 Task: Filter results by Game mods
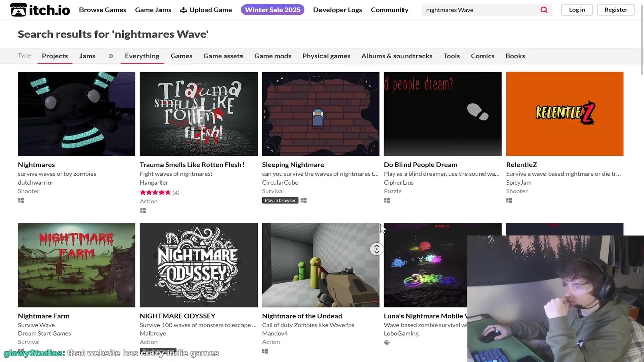(x=273, y=56)
